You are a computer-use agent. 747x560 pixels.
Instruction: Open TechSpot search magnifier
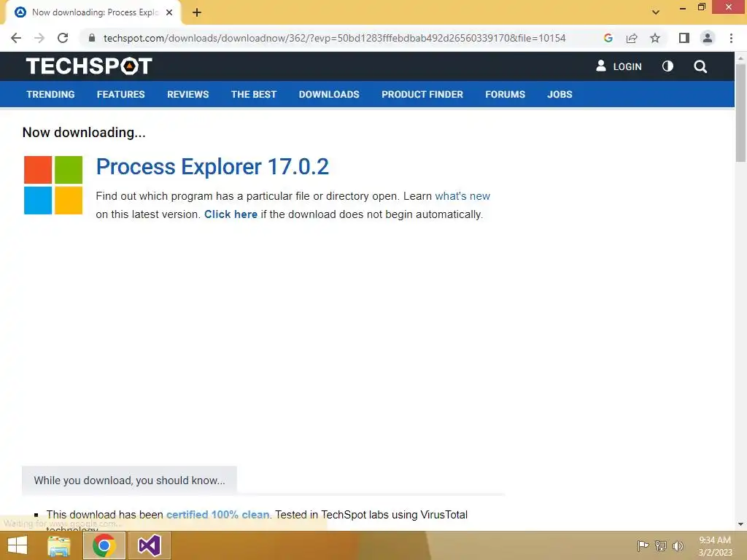pyautogui.click(x=700, y=66)
